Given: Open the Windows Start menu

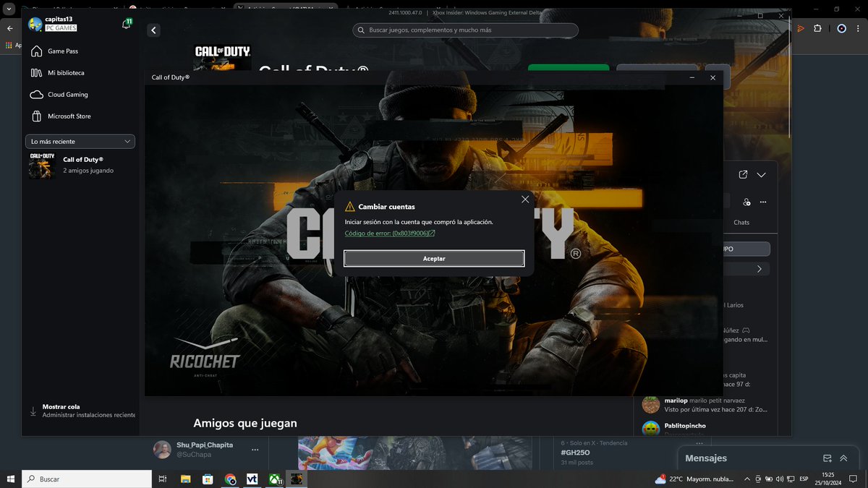Looking at the screenshot, I should tap(11, 479).
